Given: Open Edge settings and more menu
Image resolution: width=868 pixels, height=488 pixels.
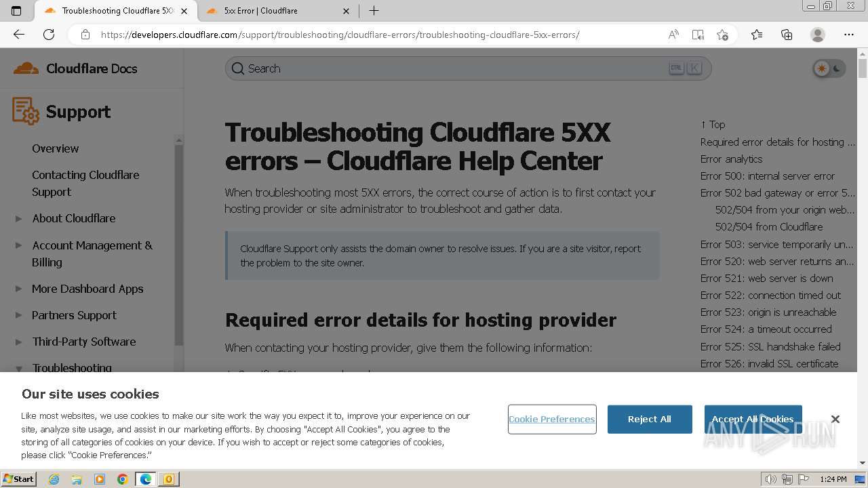Looking at the screenshot, I should click(x=849, y=35).
